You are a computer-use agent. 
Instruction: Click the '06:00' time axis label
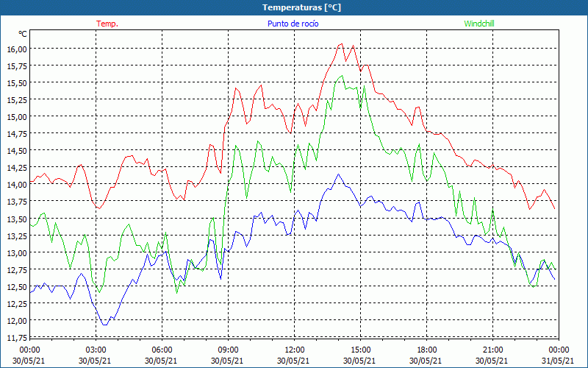(162, 350)
